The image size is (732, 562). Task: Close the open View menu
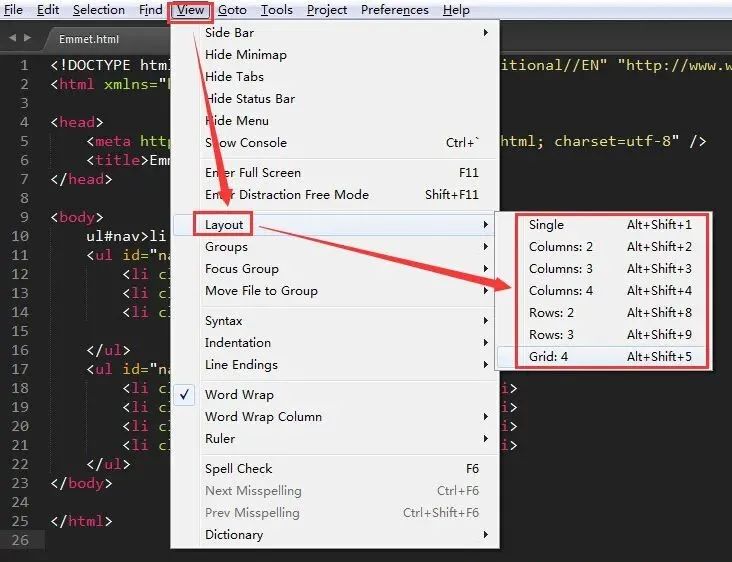pyautogui.click(x=190, y=10)
